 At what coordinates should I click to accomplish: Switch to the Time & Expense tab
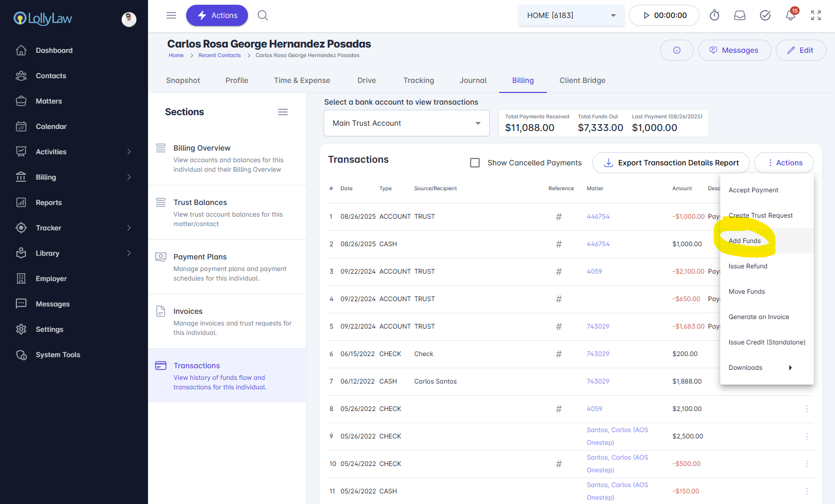(302, 80)
